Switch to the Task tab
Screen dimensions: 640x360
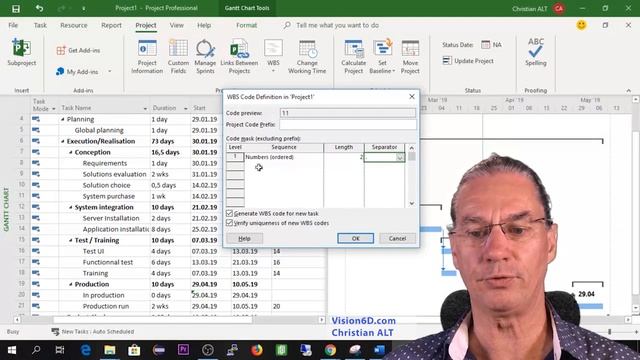coord(40,25)
